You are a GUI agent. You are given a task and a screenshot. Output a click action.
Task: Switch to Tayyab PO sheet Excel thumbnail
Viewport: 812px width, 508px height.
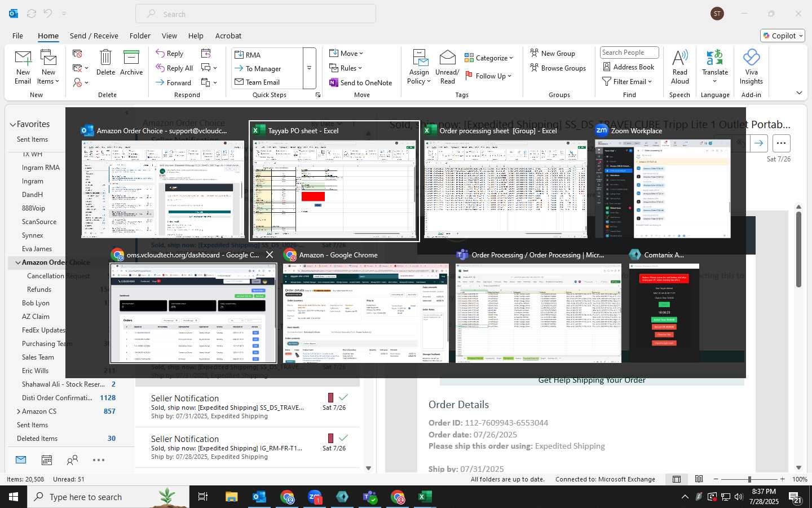[334, 181]
